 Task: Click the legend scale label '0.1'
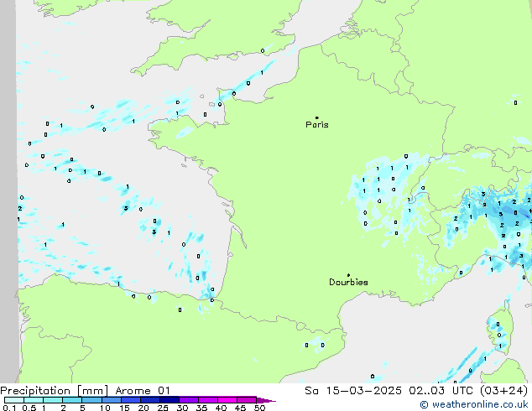[x=10, y=408]
